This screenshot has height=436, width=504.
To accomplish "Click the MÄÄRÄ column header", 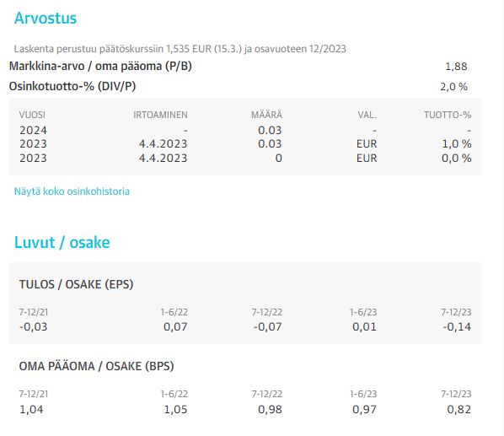I will tap(267, 115).
